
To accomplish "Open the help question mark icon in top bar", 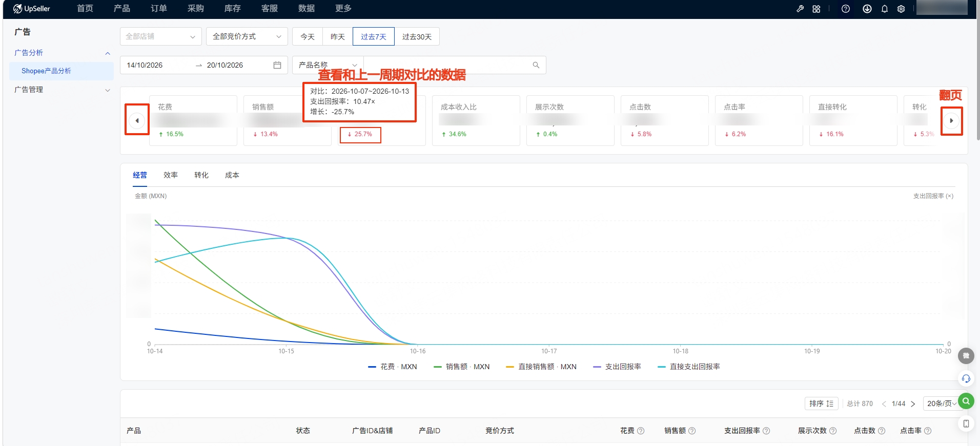I will pyautogui.click(x=846, y=9).
